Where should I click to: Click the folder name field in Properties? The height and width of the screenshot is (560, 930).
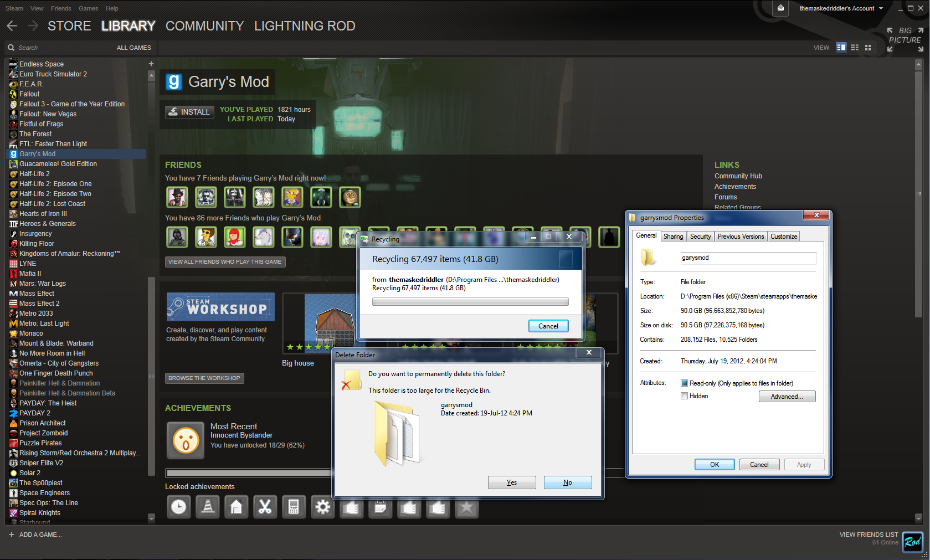[x=748, y=258]
